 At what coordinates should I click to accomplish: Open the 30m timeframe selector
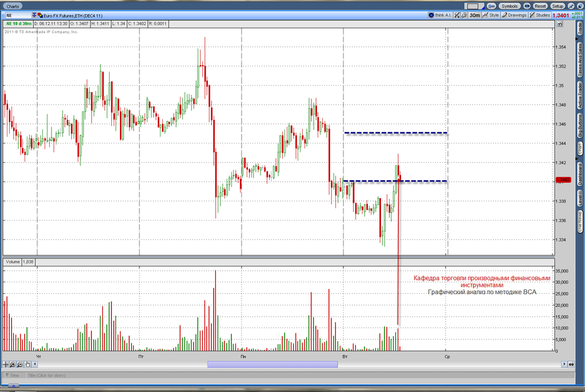pos(475,15)
